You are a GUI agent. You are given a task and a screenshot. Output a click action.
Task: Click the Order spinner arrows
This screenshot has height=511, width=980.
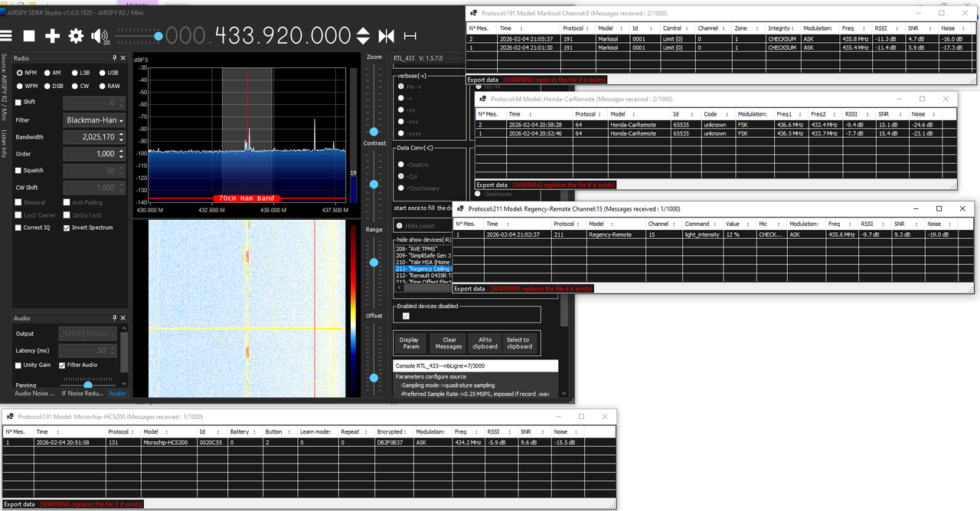(x=121, y=154)
